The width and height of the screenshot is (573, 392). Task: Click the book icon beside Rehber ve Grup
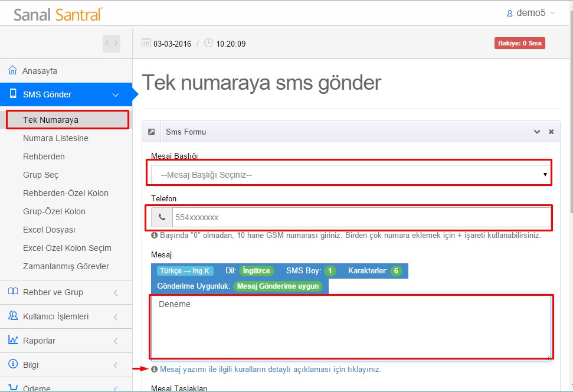[13, 292]
